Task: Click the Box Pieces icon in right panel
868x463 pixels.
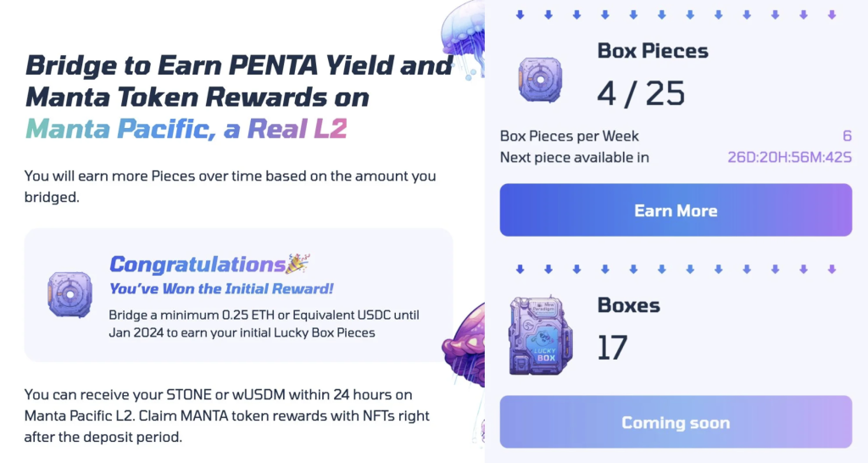Action: point(541,80)
